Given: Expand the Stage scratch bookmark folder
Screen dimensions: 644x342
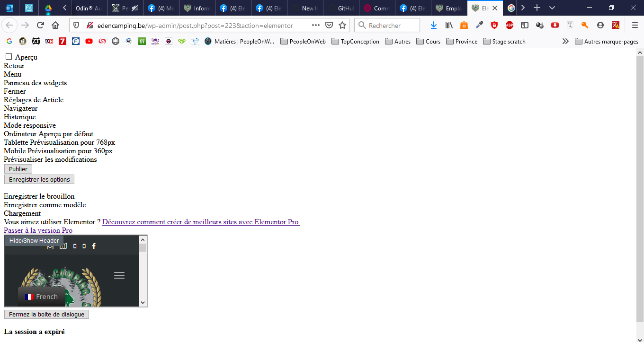Looking at the screenshot, I should (x=504, y=41).
